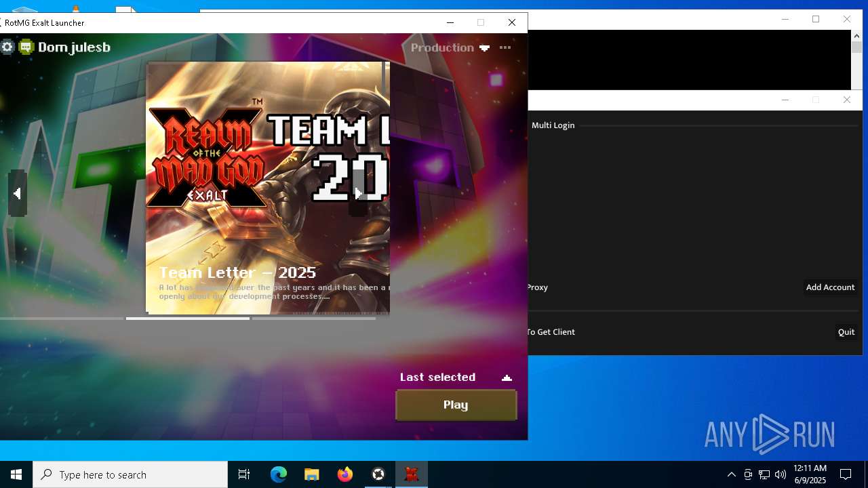Click Add Account in Multi Login window
This screenshot has height=488, width=868.
tap(830, 287)
